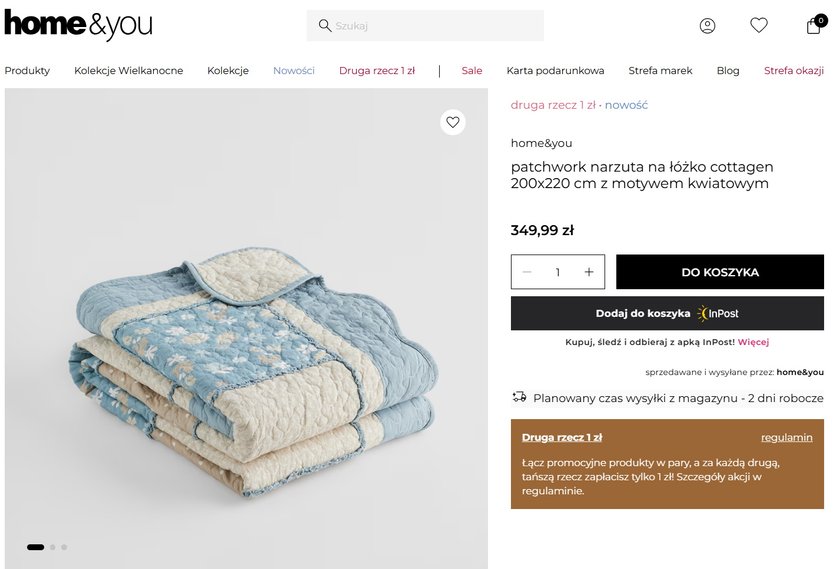Increase quantity with the plus button
This screenshot has height=569, width=840.
click(589, 272)
